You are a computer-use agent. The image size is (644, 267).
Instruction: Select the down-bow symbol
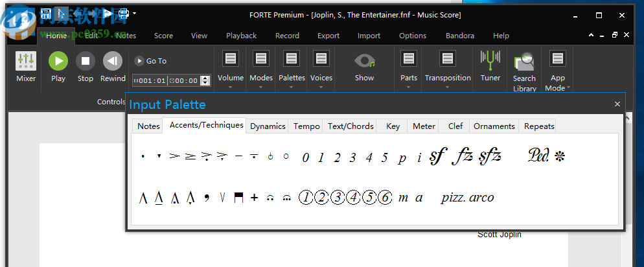click(238, 198)
